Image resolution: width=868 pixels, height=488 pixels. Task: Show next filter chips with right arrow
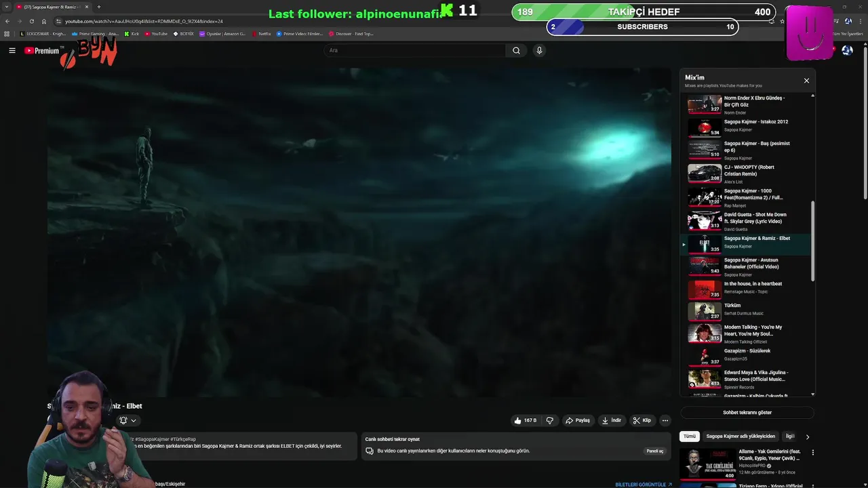pos(807,437)
